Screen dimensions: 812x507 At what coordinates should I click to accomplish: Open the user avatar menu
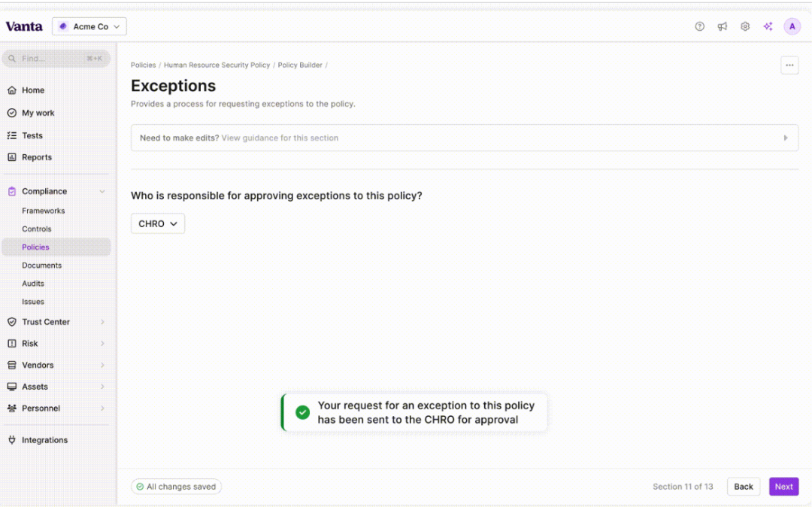(x=792, y=26)
